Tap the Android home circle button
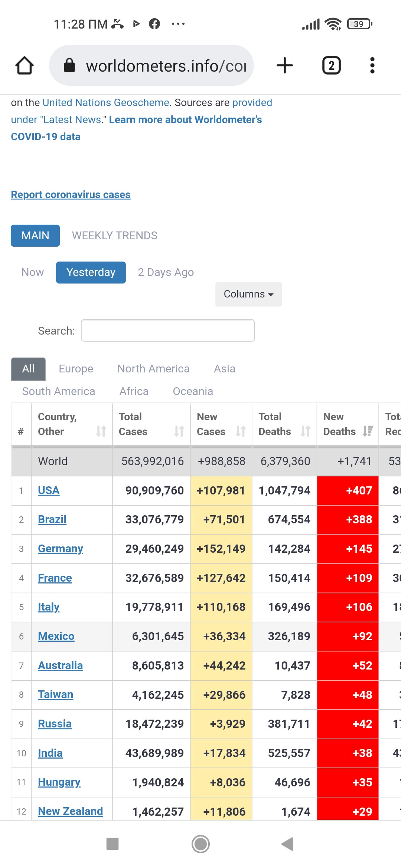401x868 pixels. pyautogui.click(x=200, y=844)
